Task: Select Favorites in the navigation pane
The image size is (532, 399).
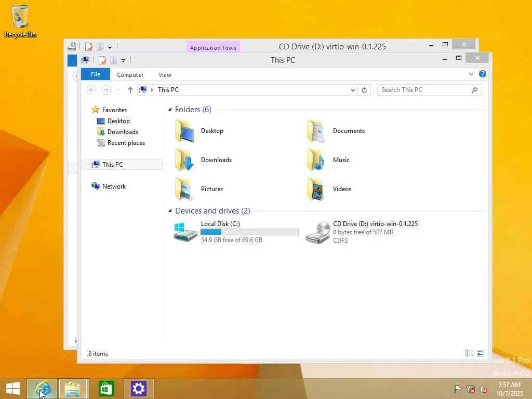Action: (114, 110)
